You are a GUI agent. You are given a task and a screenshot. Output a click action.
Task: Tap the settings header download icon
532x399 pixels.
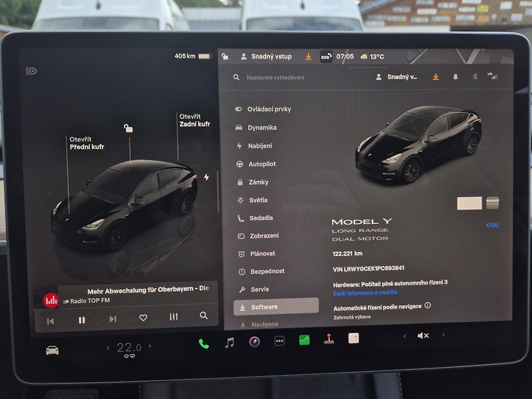[436, 77]
